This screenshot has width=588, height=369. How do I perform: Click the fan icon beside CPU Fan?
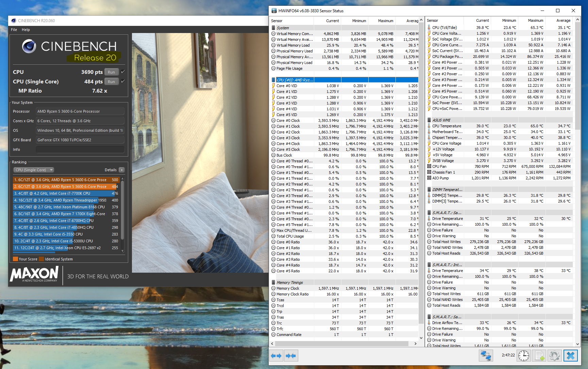429,166
